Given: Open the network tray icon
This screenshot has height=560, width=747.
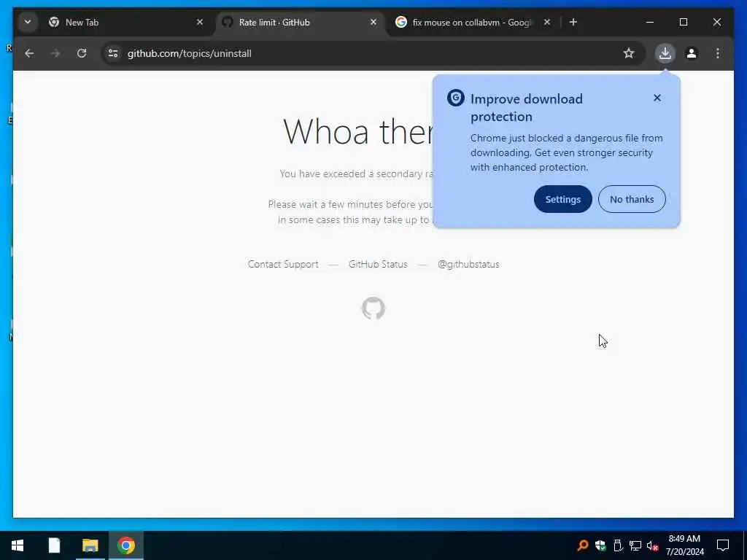Looking at the screenshot, I should [x=635, y=545].
